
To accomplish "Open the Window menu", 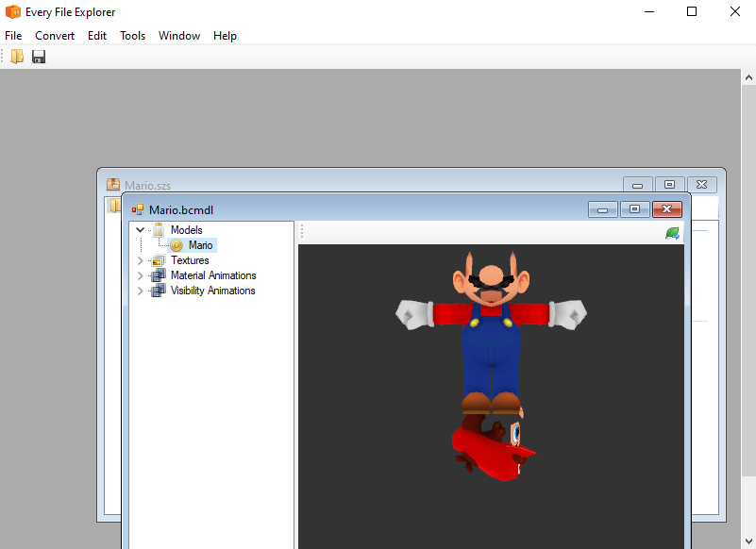I will 179,36.
